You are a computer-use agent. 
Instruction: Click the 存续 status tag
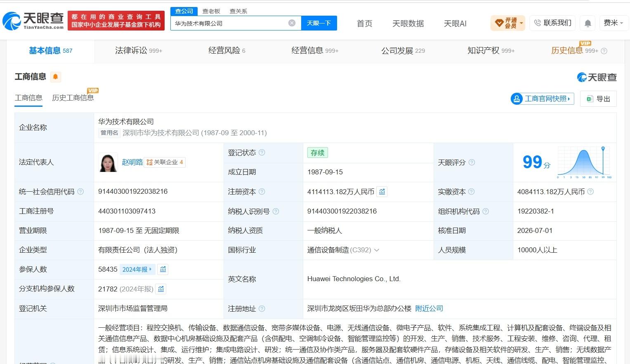pos(317,153)
